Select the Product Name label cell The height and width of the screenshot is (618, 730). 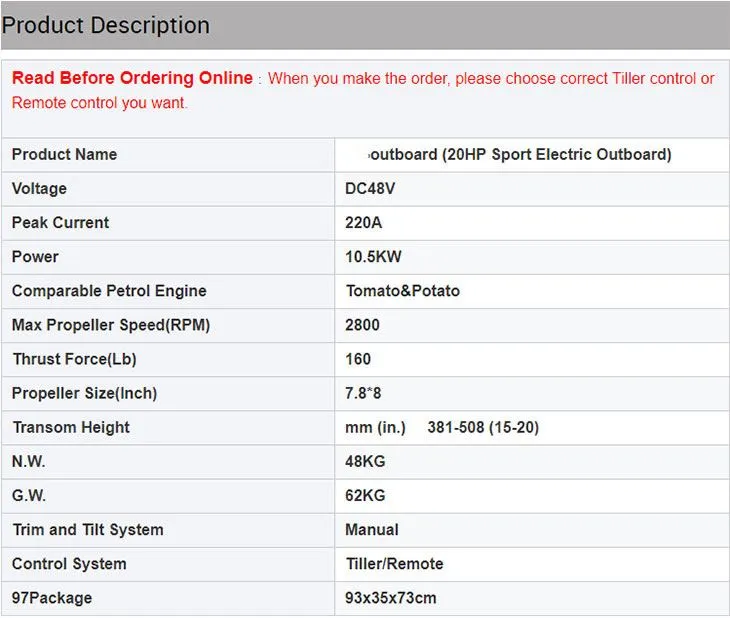pyautogui.click(x=64, y=154)
